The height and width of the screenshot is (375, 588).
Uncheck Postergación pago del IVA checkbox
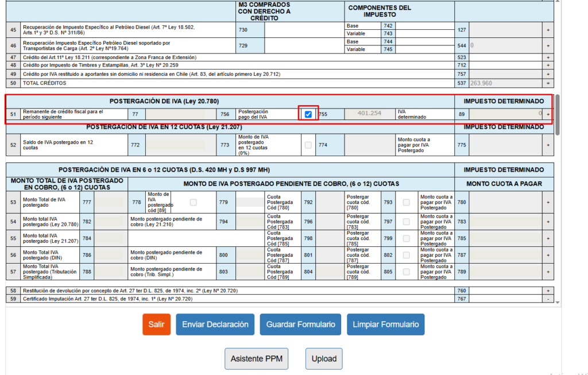(308, 114)
